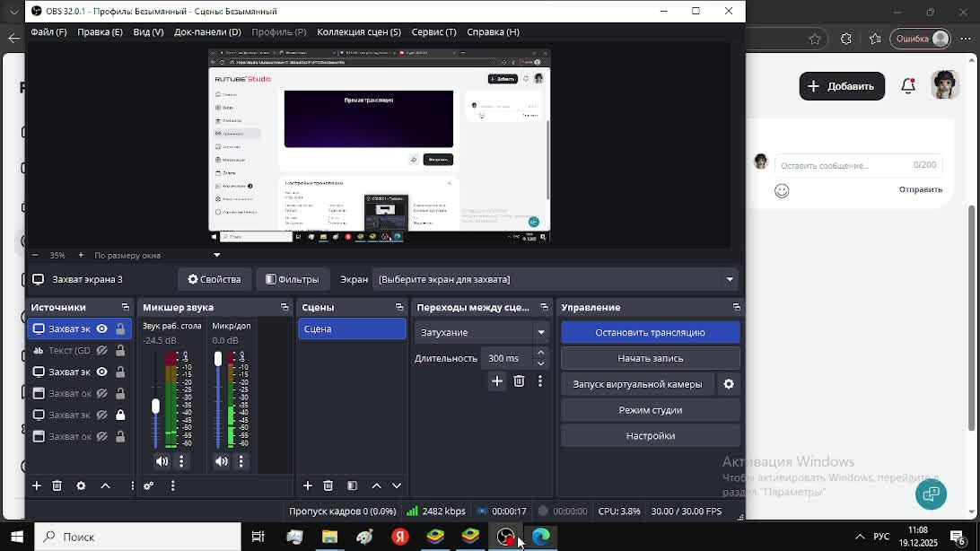Screen dimensions: 980x551
Task: Expand Windows system tray hidden icons chevron
Action: tap(860, 537)
